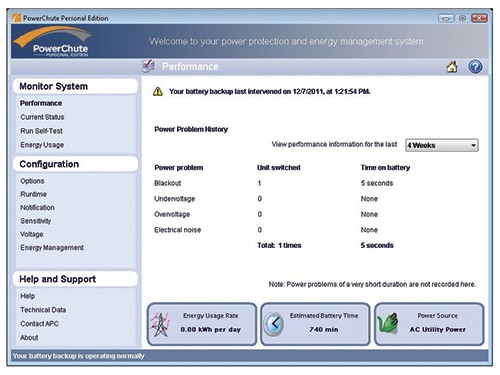Click the note about short duration problems
Screen dimensions: 500x375
[x=372, y=284]
